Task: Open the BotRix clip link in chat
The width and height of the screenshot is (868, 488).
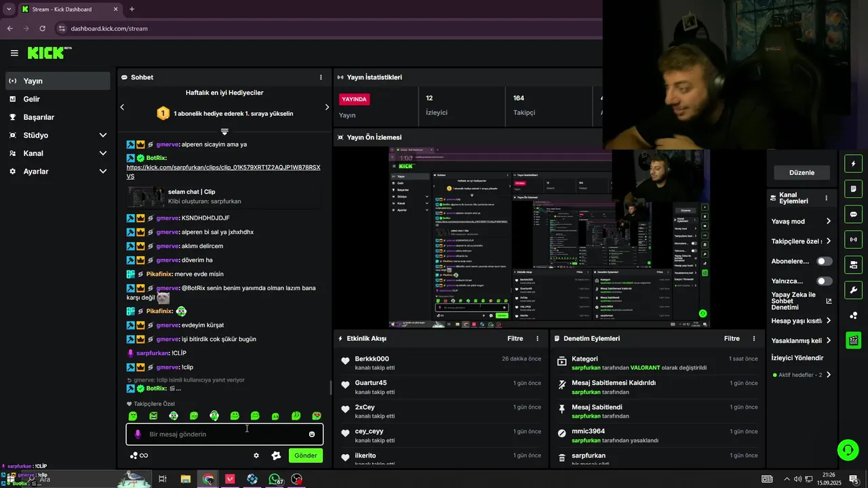Action: (223, 171)
